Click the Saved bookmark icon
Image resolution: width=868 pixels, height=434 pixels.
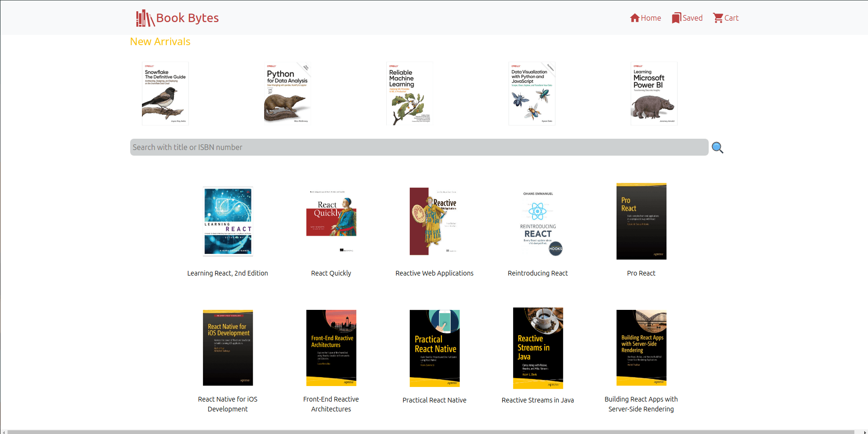click(676, 18)
